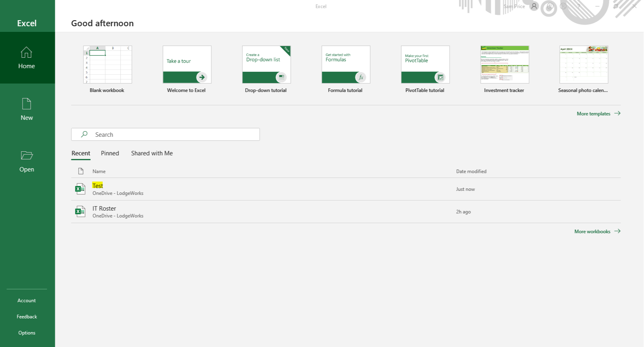Viewport: 644px width, 347px height.
Task: Open the Formula tutorial template
Action: [346, 69]
